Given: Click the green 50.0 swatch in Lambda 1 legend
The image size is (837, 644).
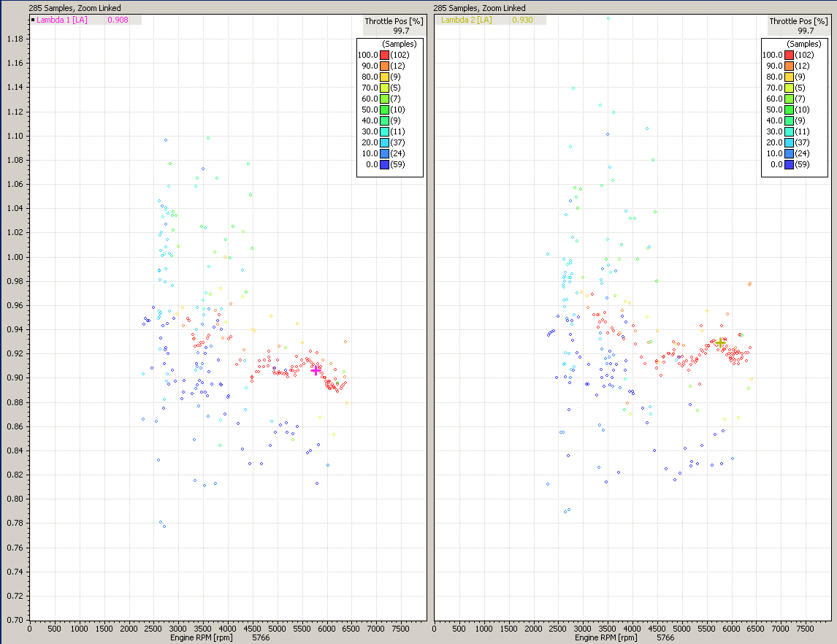Looking at the screenshot, I should pos(384,110).
